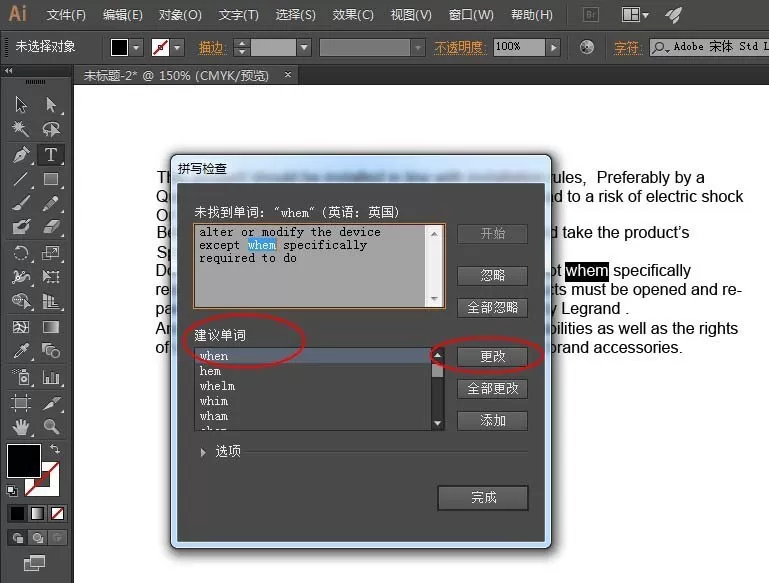Click the 更改 change button
The width and height of the screenshot is (769, 583).
tap(492, 356)
